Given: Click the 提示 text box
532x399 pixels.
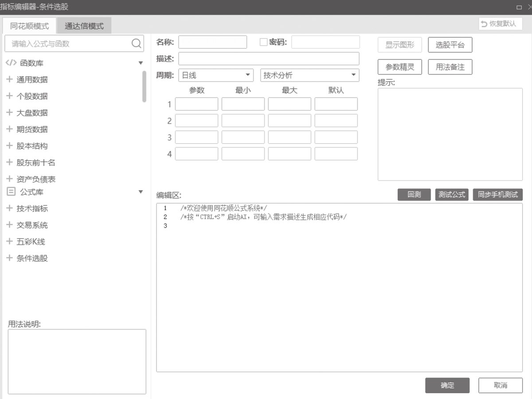Looking at the screenshot, I should [x=450, y=134].
